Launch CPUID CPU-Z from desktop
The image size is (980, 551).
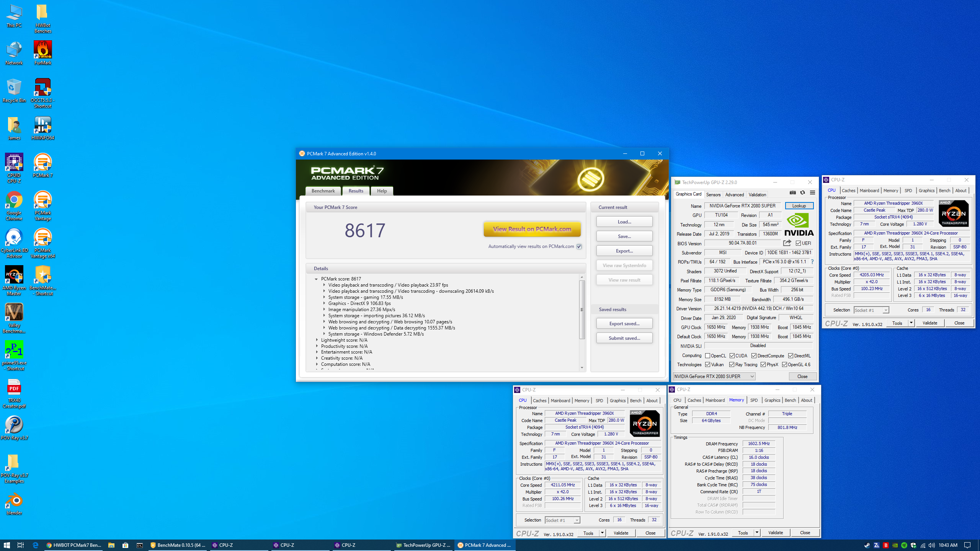(14, 168)
